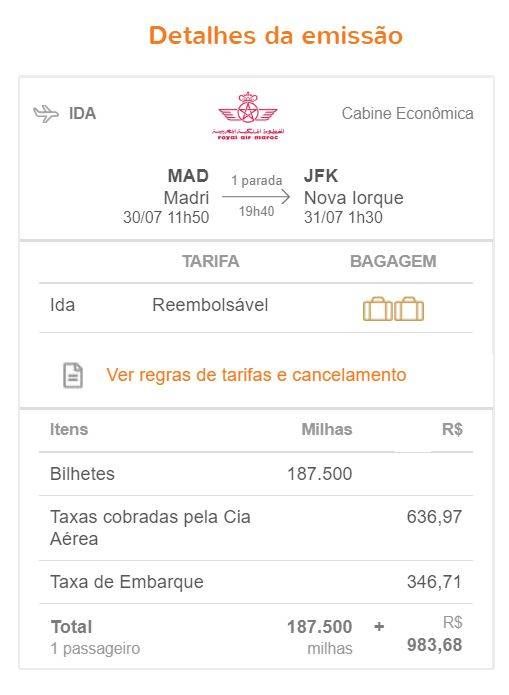Screen dimensions: 509x695
Task: Open Ver regras de tarifas e cancelamento
Action: (x=256, y=375)
